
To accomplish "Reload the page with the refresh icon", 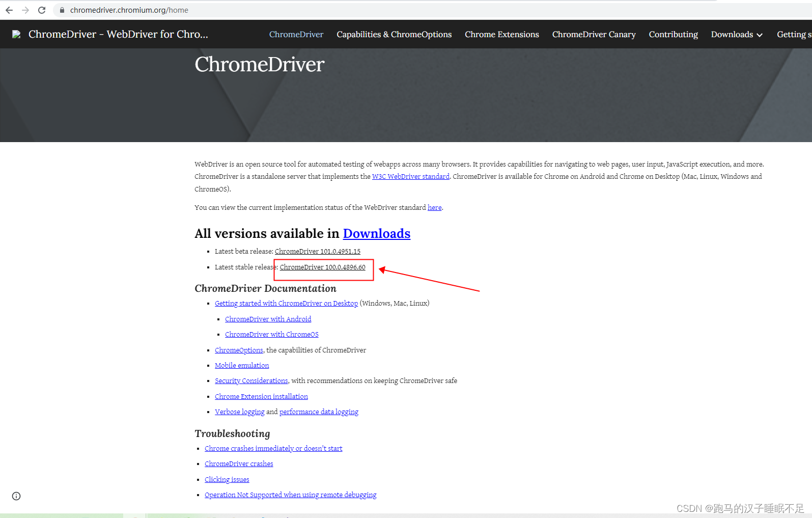I will tap(42, 10).
